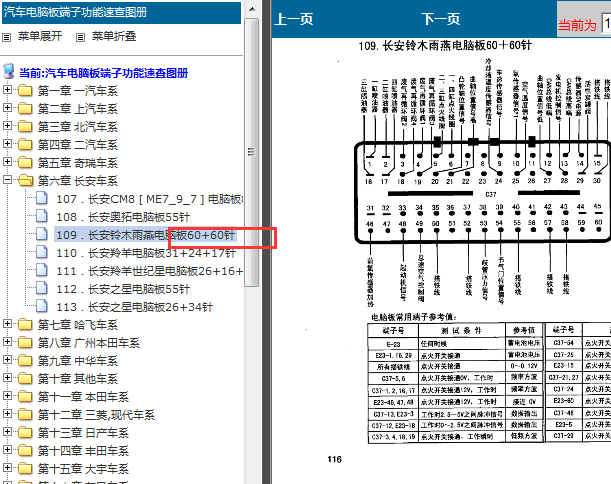The width and height of the screenshot is (611, 484).
Task: Click the folder icon for 第七章 哈飞车系
Action: click(x=25, y=325)
